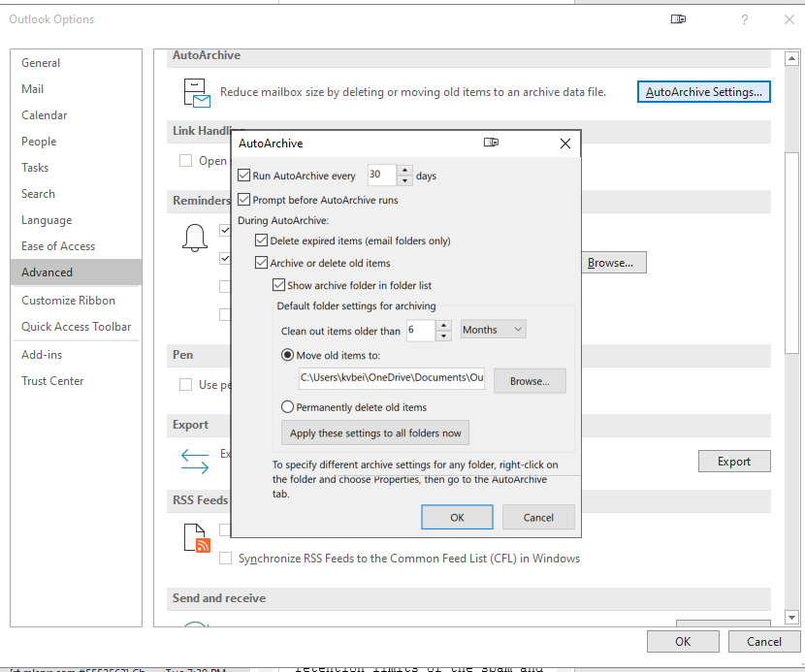Uncheck Prompt before AutoArchive runs
This screenshot has height=672, width=805.
pos(243,199)
